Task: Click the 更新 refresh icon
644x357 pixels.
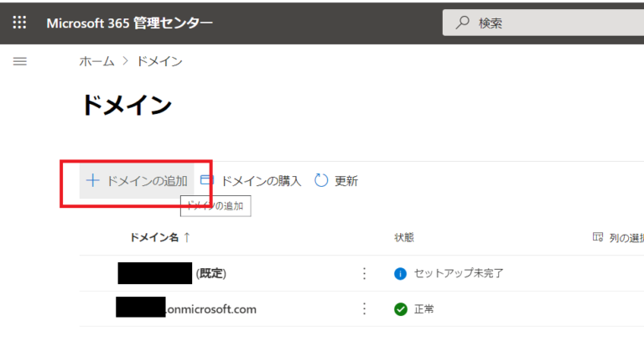Action: coord(321,180)
